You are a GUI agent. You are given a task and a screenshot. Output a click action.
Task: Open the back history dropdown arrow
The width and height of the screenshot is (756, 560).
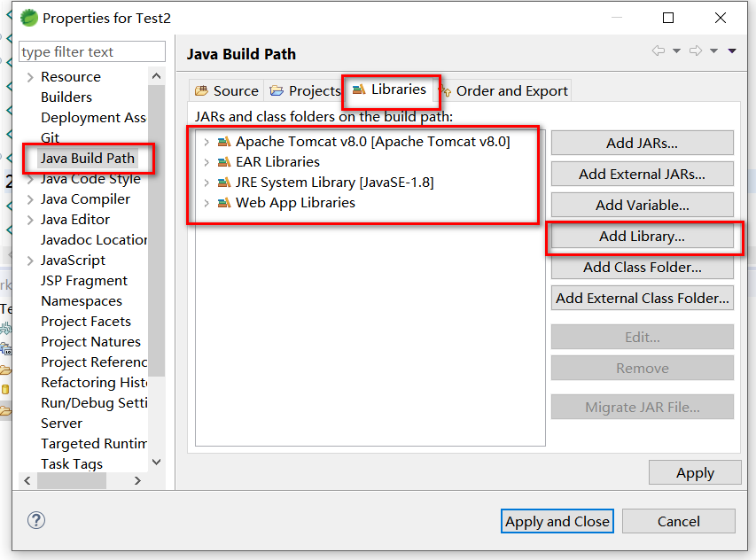[x=676, y=51]
